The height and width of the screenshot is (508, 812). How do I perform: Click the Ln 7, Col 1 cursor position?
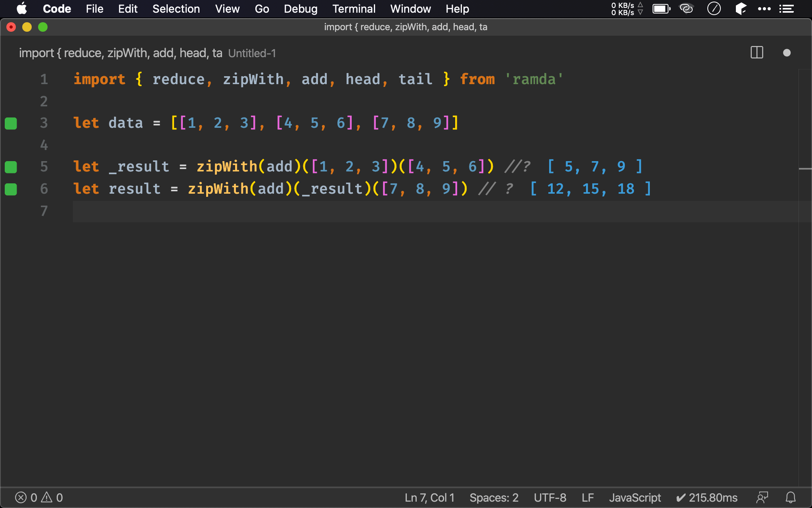[x=429, y=498]
